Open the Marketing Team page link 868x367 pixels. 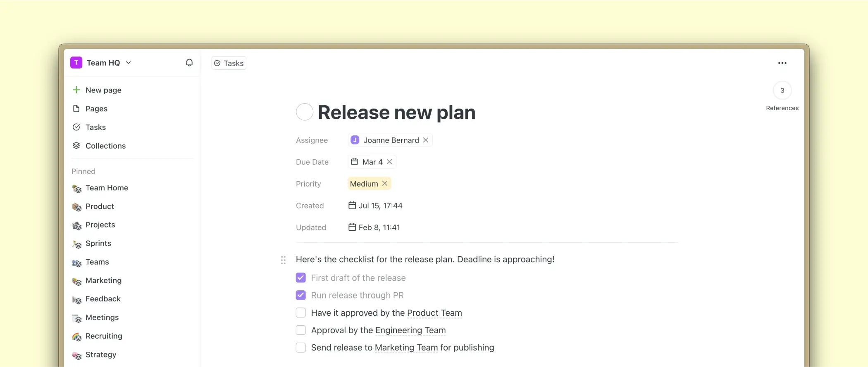[406, 348]
